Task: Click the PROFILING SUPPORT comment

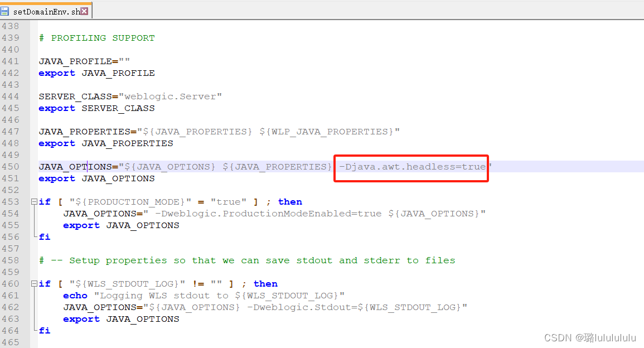Action: [97, 38]
